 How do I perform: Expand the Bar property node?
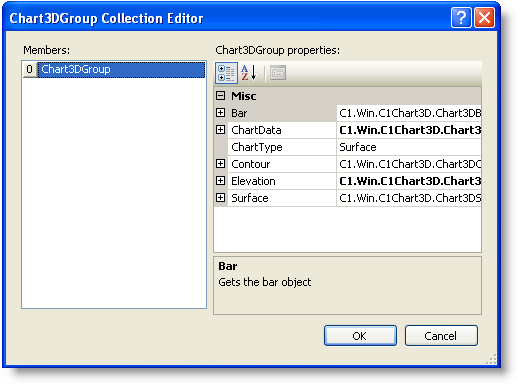pyautogui.click(x=220, y=113)
